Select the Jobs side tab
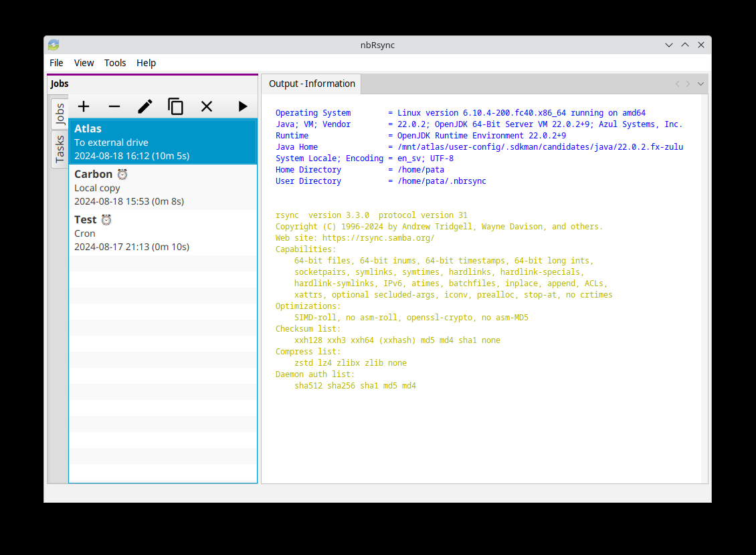 point(60,114)
